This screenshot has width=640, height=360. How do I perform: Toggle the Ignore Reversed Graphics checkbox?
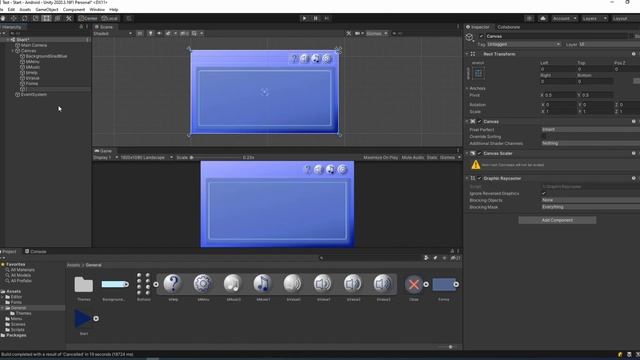click(544, 193)
